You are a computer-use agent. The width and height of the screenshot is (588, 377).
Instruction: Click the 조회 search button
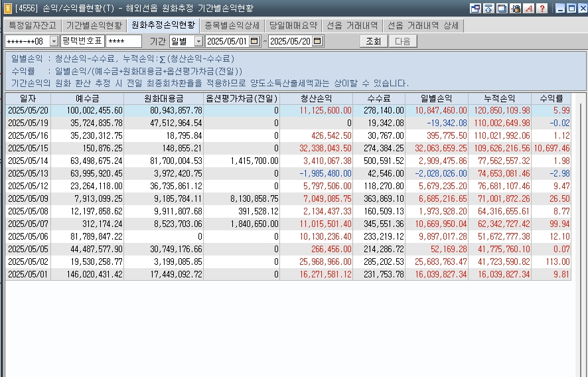tap(374, 41)
